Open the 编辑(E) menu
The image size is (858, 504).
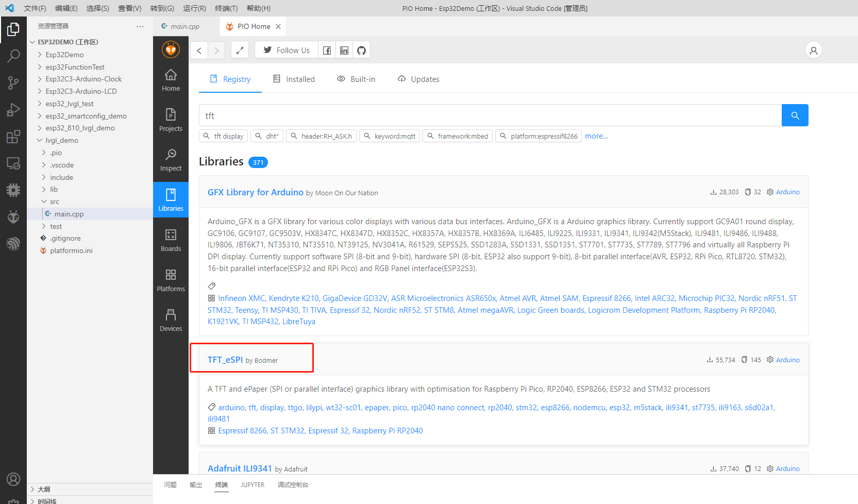pos(66,8)
